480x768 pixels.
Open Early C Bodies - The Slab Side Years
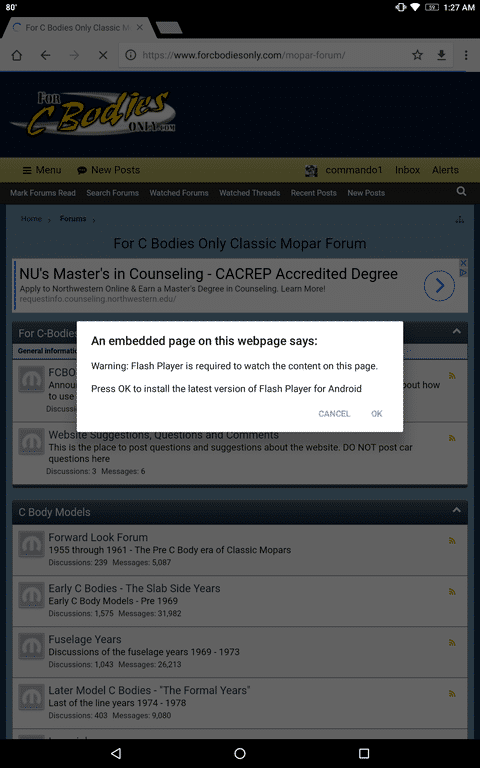click(134, 588)
